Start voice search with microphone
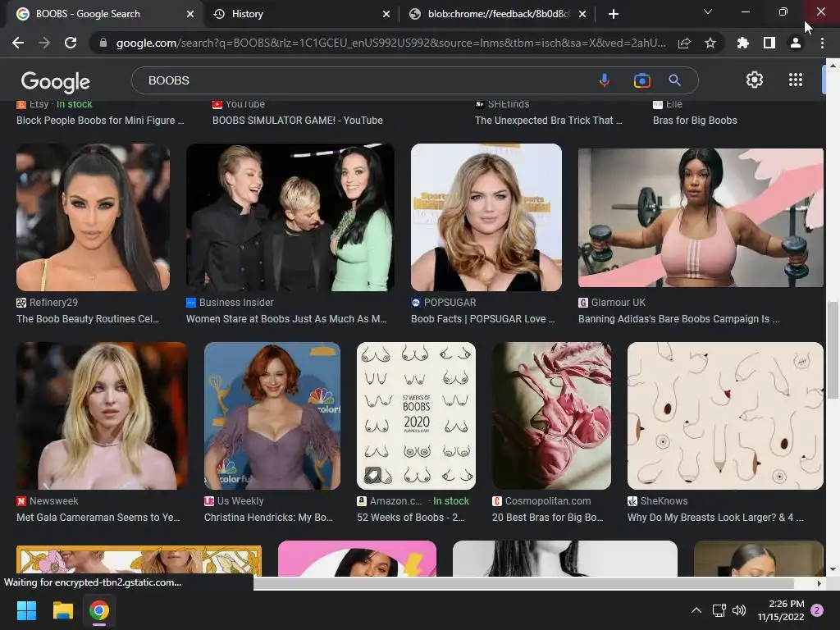 605,80
